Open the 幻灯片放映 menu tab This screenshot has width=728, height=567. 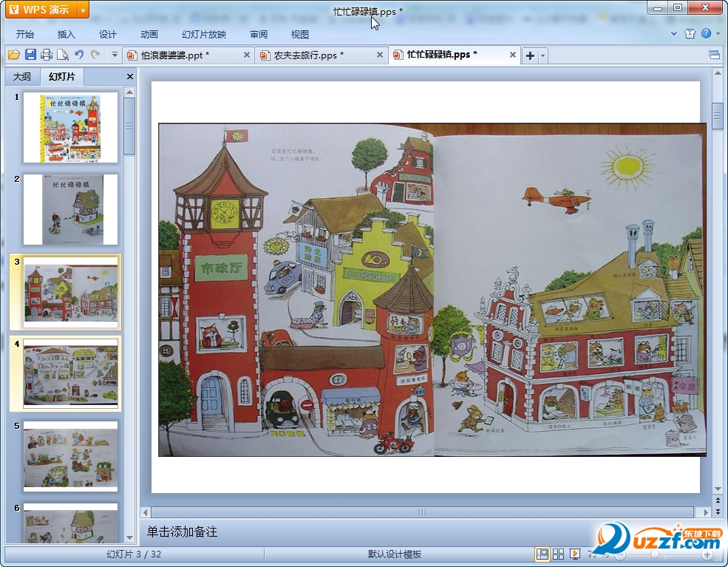tap(204, 34)
